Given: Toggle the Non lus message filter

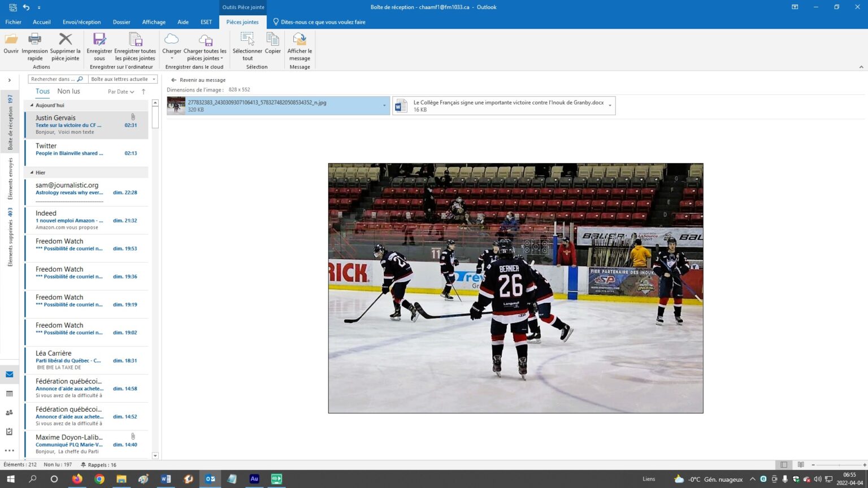Looking at the screenshot, I should click(x=68, y=91).
